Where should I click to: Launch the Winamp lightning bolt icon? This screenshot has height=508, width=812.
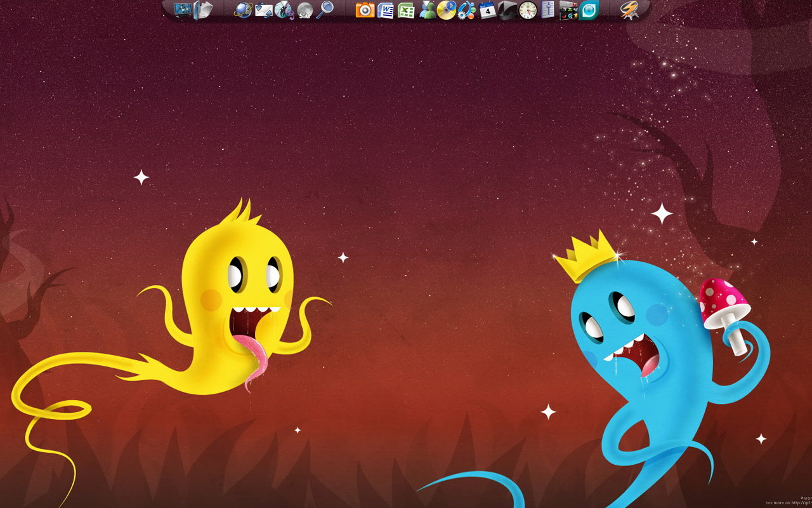tap(629, 10)
